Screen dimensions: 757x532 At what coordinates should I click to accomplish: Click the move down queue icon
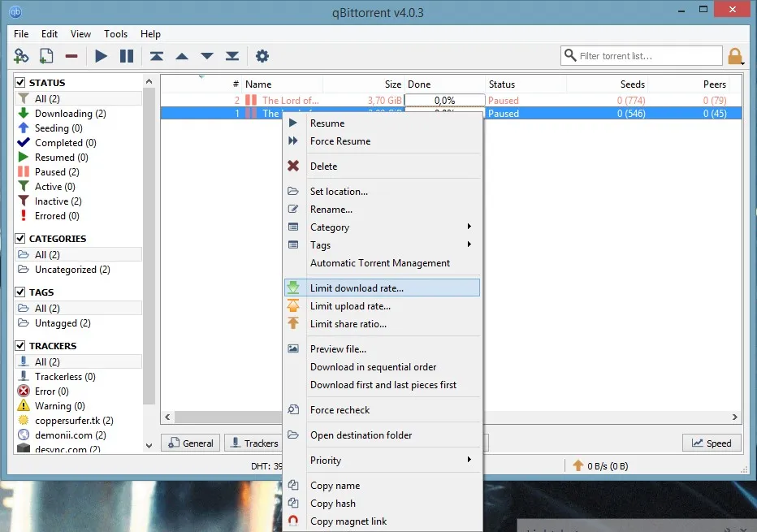coord(207,56)
